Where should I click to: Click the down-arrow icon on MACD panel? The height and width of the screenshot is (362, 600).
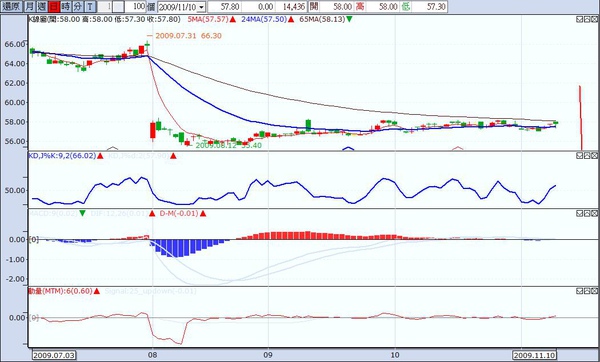tap(580, 213)
